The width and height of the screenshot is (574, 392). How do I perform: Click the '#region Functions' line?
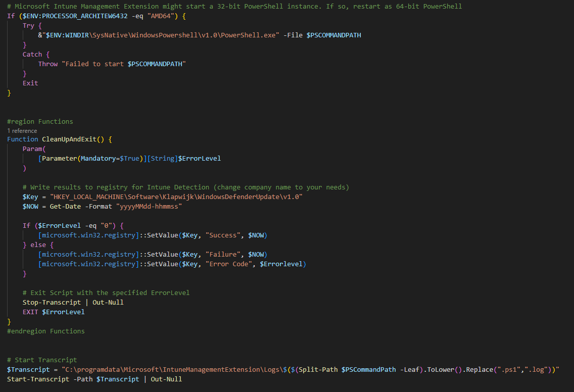pos(40,122)
